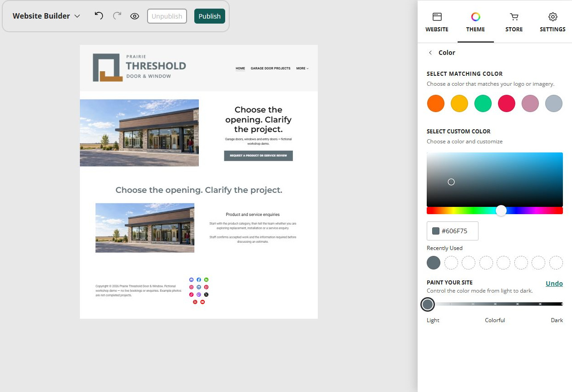Click the Unpublish button
572x392 pixels.
tap(167, 16)
